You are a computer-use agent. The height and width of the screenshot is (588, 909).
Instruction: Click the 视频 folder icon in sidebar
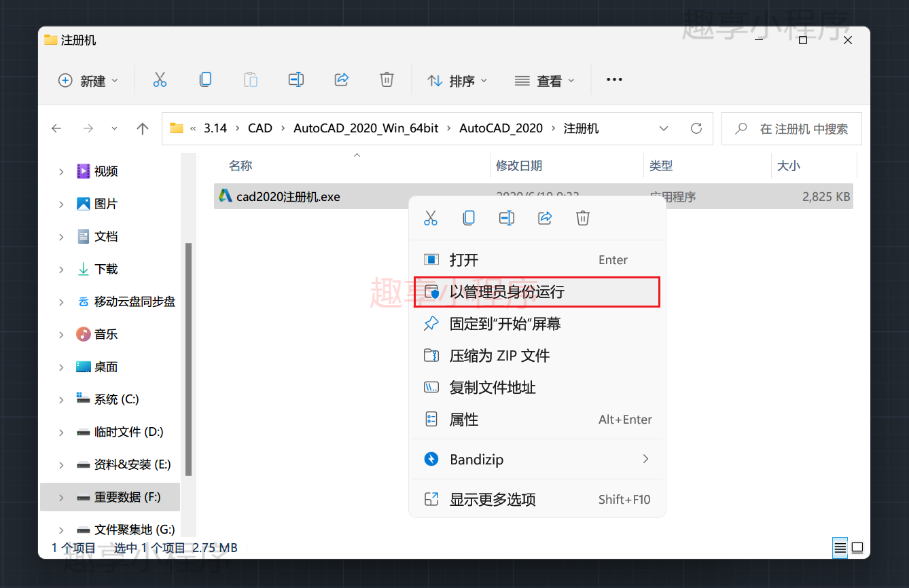click(x=84, y=171)
